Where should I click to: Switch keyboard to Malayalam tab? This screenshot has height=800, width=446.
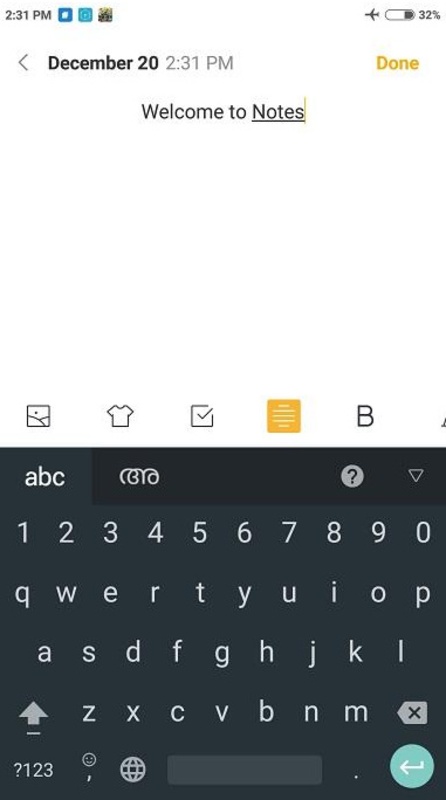139,477
